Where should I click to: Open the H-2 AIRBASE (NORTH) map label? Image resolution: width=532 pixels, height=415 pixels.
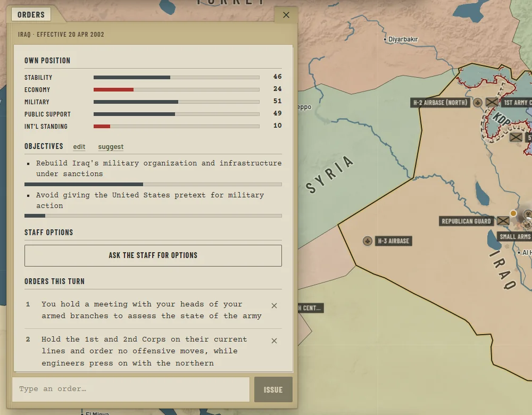tap(440, 103)
